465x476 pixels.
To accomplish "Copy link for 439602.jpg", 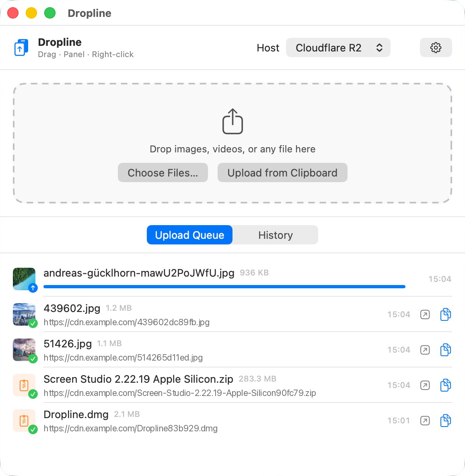I will (446, 314).
